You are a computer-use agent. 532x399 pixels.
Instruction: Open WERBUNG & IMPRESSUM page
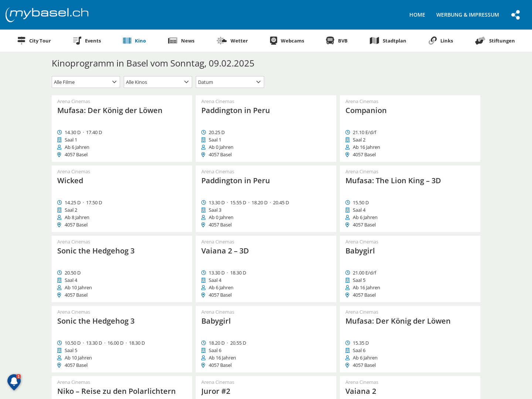coord(467,15)
